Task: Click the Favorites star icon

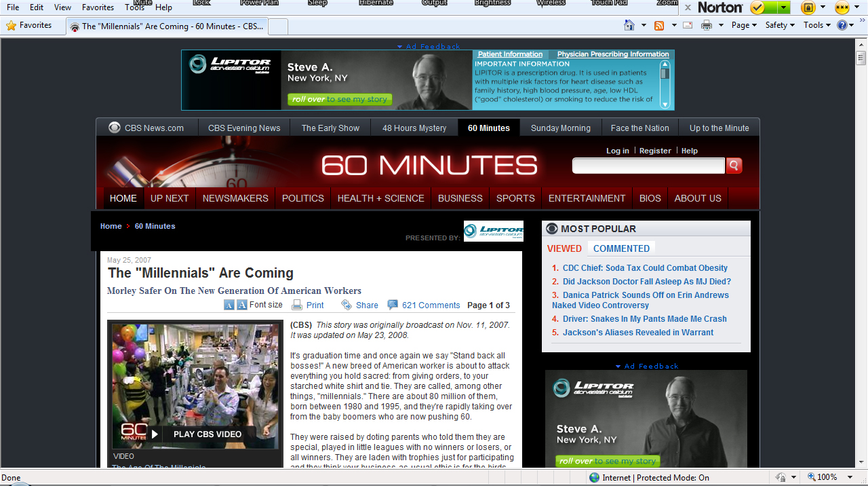Action: coord(11,25)
